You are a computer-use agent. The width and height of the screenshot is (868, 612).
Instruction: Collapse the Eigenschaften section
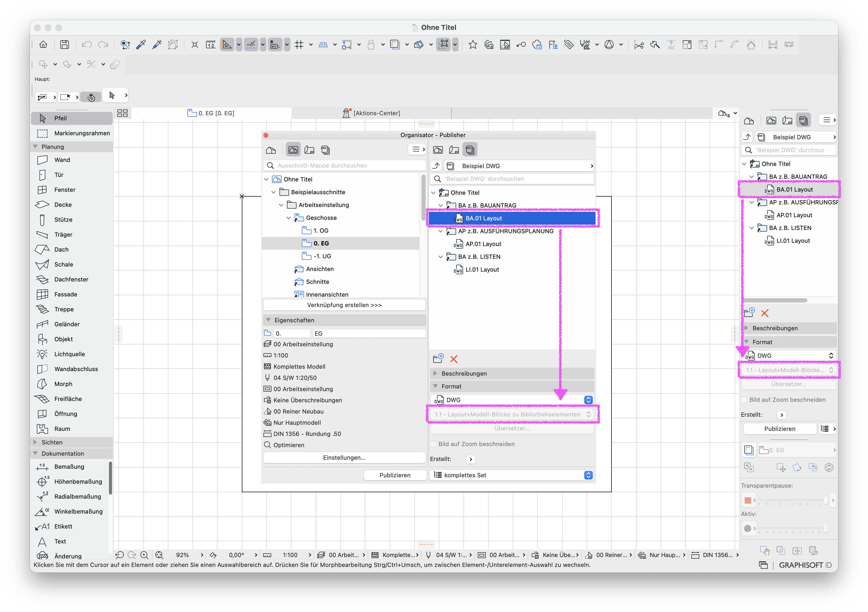[268, 320]
